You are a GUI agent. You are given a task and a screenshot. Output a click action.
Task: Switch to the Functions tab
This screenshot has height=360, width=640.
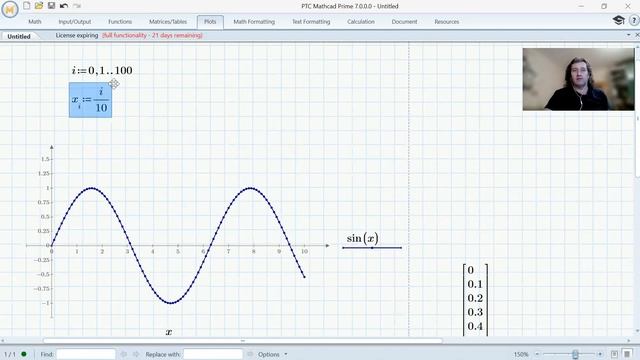click(120, 22)
